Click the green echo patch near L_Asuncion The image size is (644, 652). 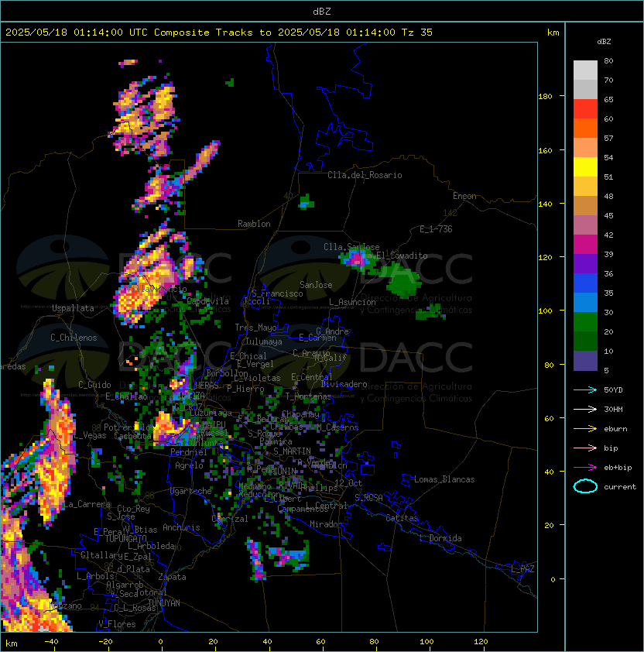tap(402, 282)
